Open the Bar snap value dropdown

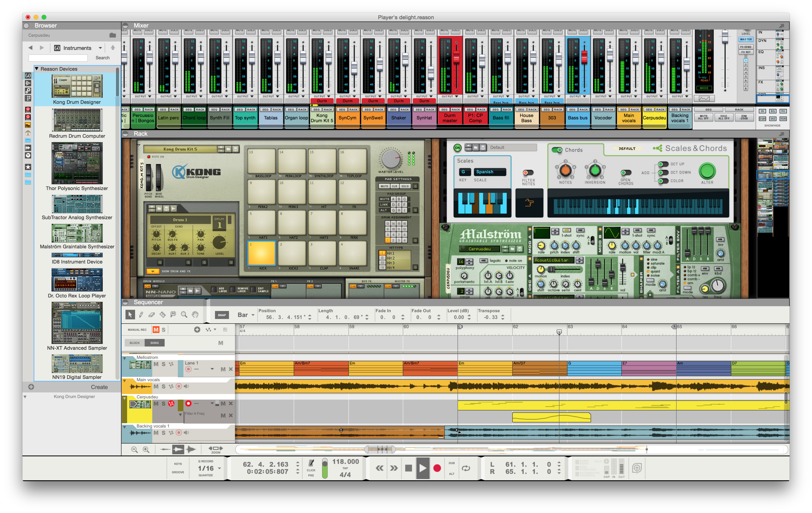[246, 315]
